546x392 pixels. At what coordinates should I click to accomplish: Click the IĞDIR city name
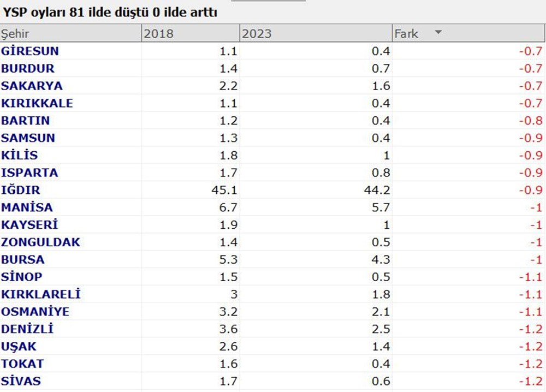(x=21, y=191)
